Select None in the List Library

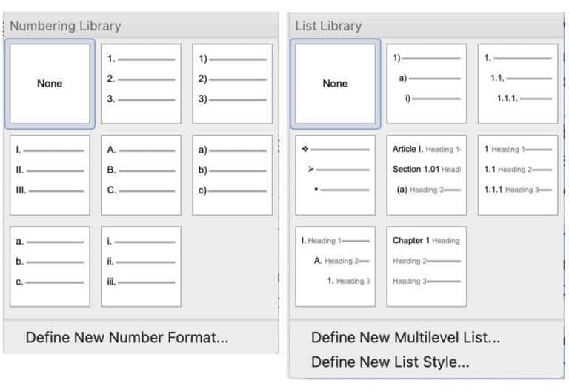(x=335, y=84)
